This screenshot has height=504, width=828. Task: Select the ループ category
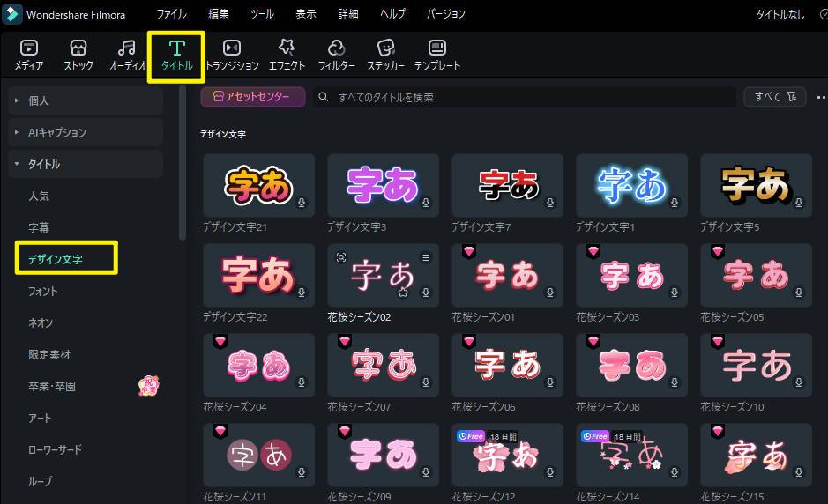tap(41, 481)
